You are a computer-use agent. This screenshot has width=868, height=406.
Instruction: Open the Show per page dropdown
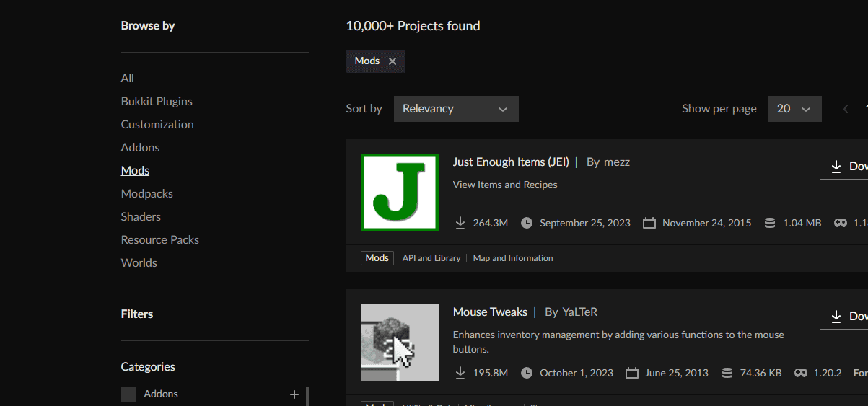pyautogui.click(x=794, y=109)
